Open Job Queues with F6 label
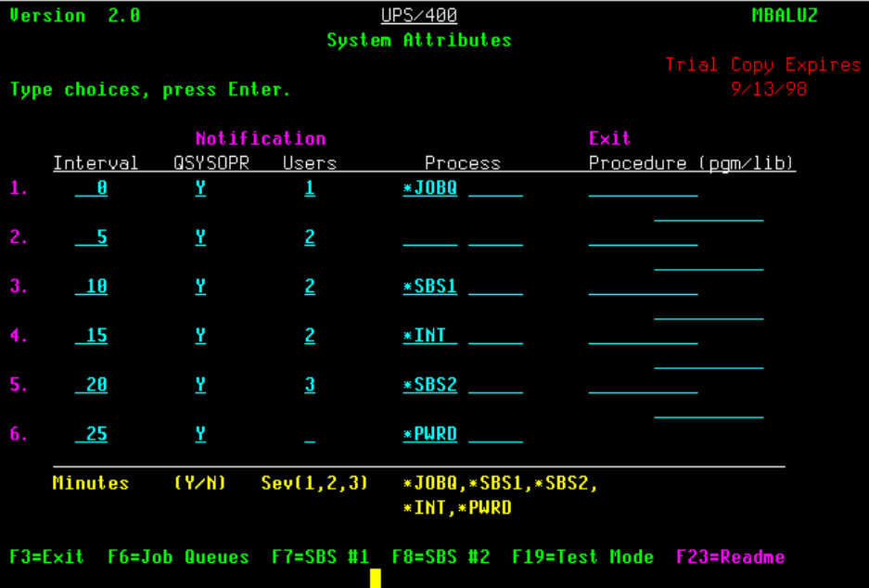This screenshot has width=869, height=588. 178,557
